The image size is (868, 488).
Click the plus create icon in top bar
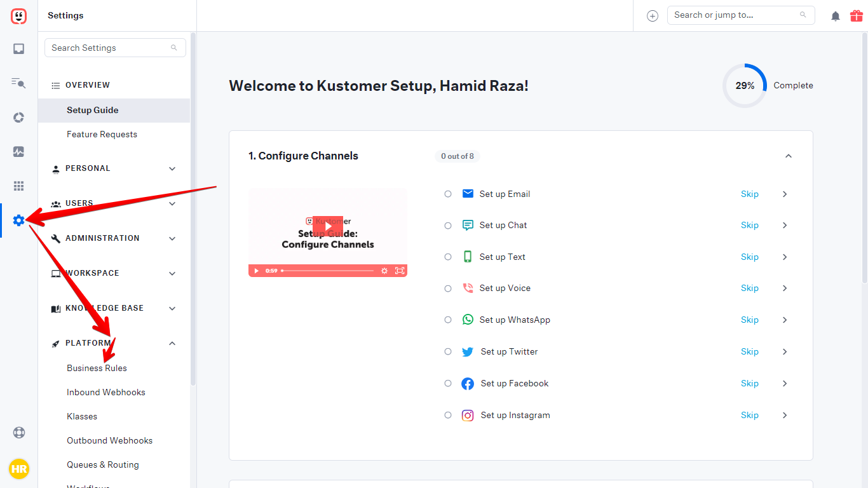click(653, 16)
